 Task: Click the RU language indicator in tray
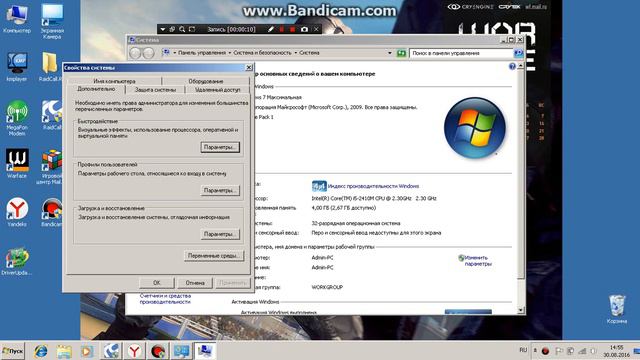523,350
